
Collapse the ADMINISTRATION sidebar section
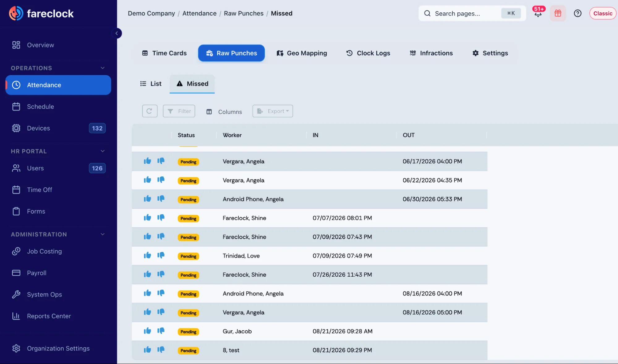[x=102, y=234]
